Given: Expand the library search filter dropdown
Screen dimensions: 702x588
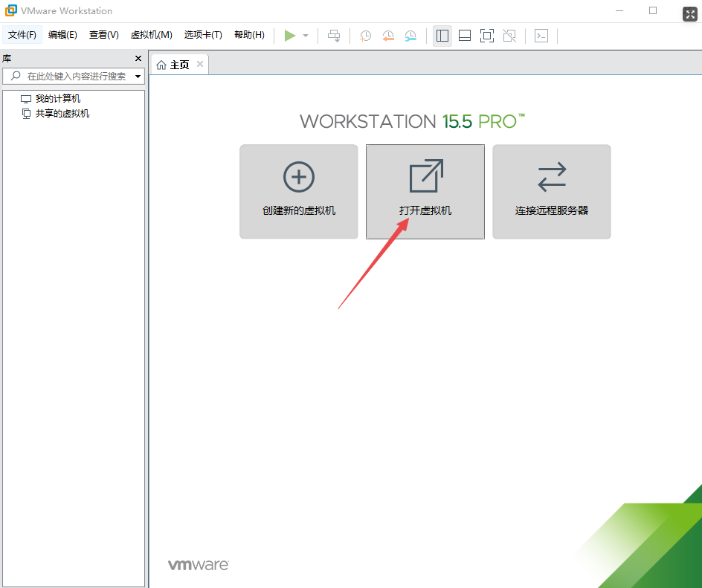Looking at the screenshot, I should click(x=138, y=77).
